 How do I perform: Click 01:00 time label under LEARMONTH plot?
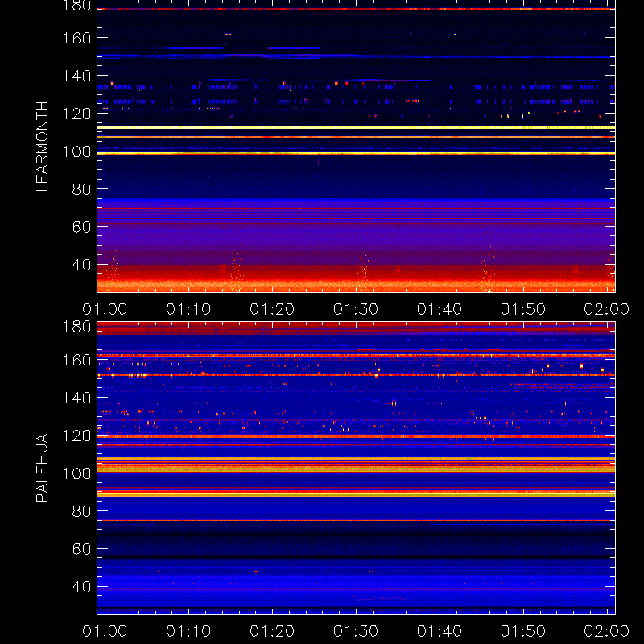[105, 309]
